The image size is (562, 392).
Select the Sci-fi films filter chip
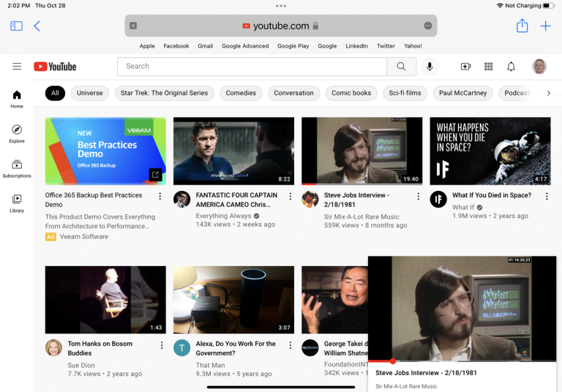pos(405,93)
